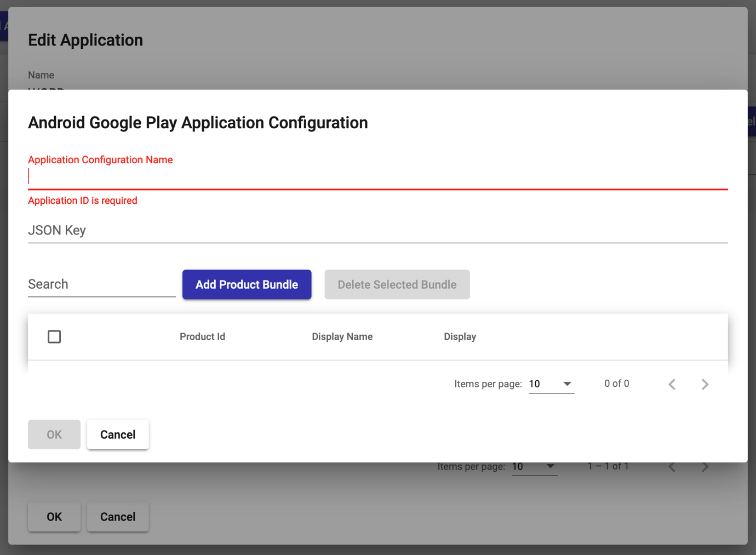Screen dimensions: 756x555
Task: Click into the JSON Key field
Action: pos(377,230)
